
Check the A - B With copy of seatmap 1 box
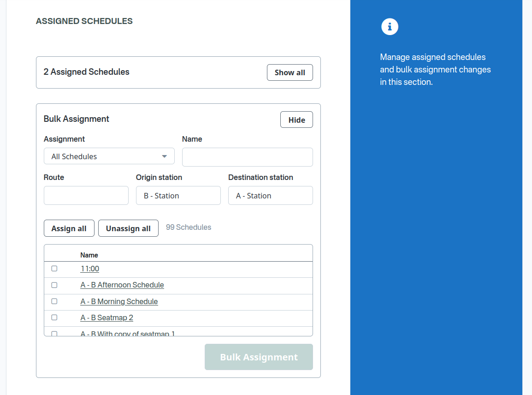[54, 333]
